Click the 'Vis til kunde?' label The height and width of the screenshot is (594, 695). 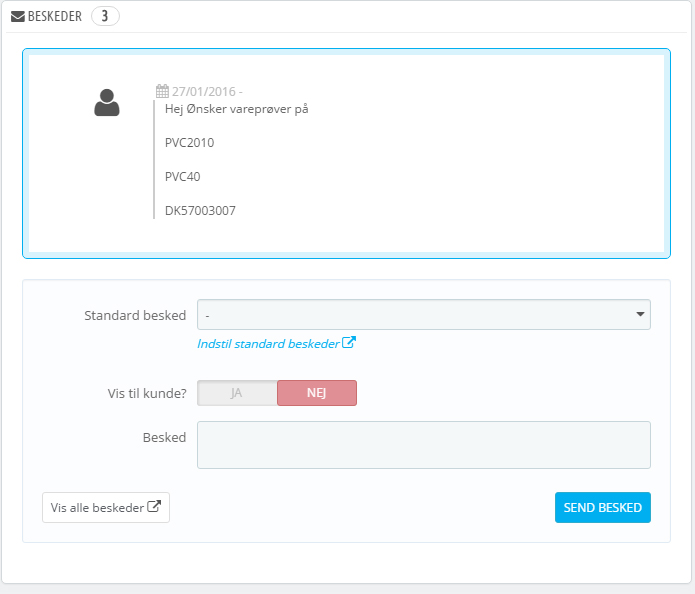(147, 394)
